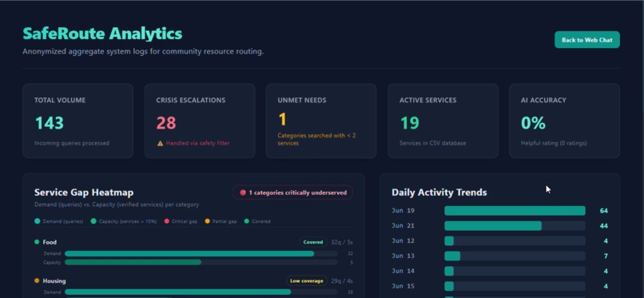Click the orange Partial gap legend dot
The image size is (644, 298).
(x=207, y=221)
